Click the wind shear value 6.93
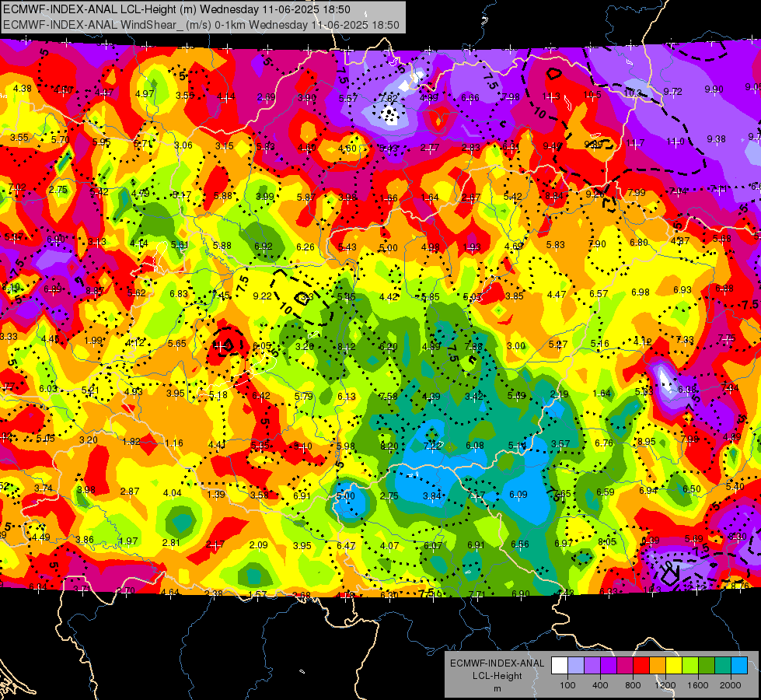This screenshot has width=761, height=700. [x=682, y=289]
